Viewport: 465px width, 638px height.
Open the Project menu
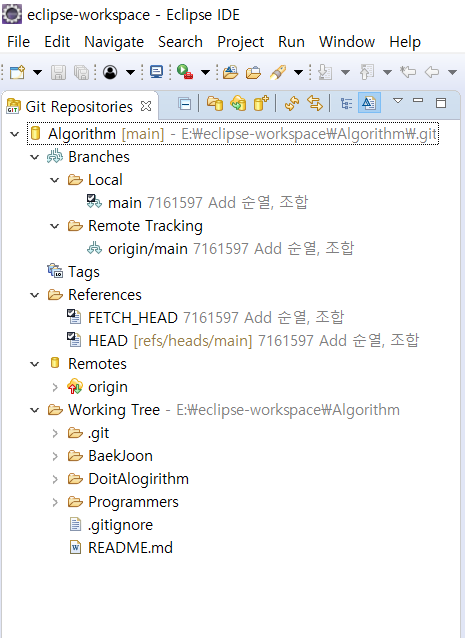pyautogui.click(x=240, y=42)
